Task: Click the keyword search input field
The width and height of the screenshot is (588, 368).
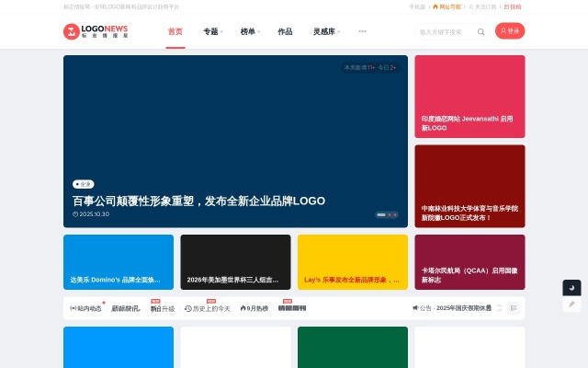Action: (446, 31)
